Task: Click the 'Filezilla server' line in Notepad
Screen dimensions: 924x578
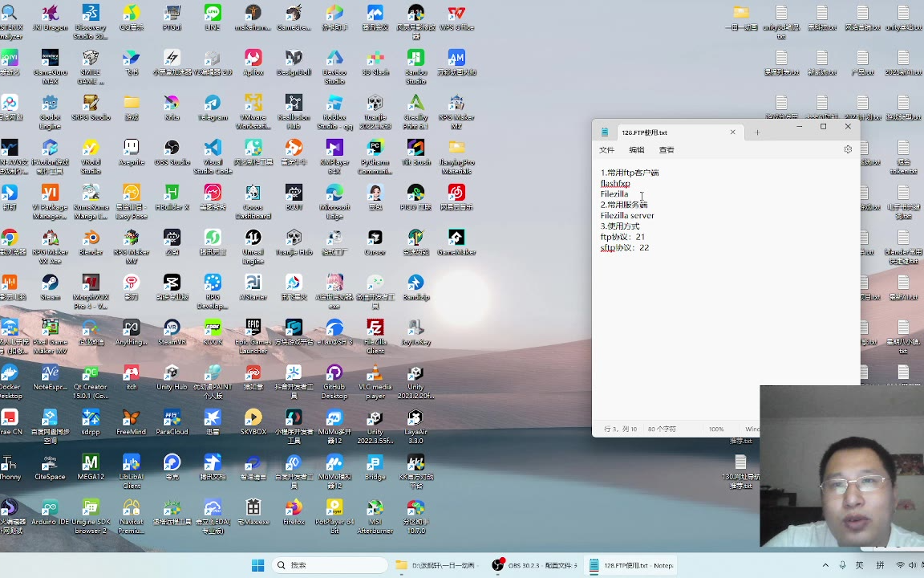Action: [627, 215]
